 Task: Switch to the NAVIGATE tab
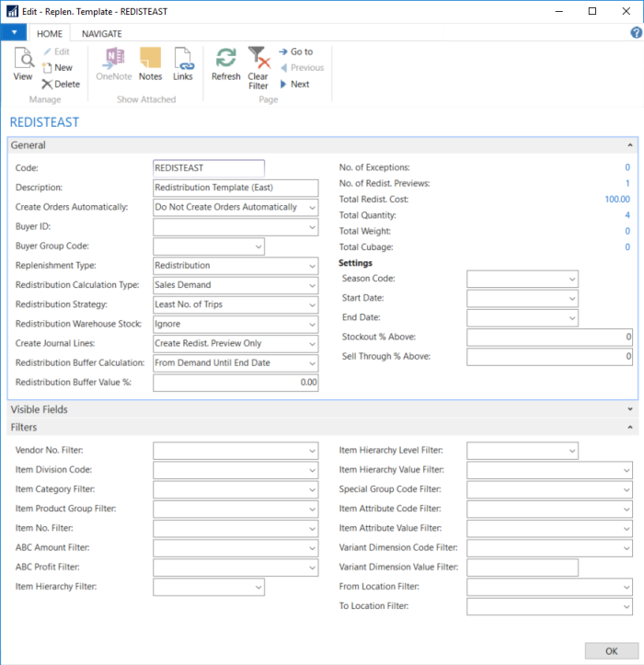101,33
